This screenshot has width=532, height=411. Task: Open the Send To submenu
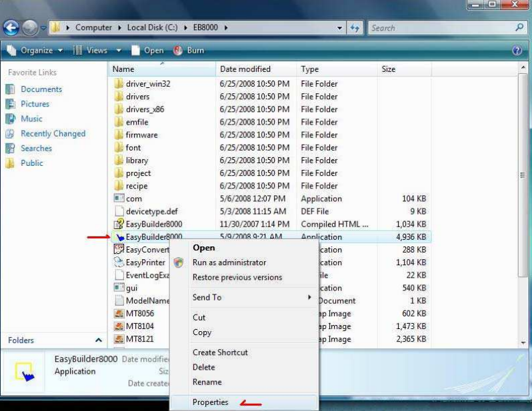[x=244, y=297]
